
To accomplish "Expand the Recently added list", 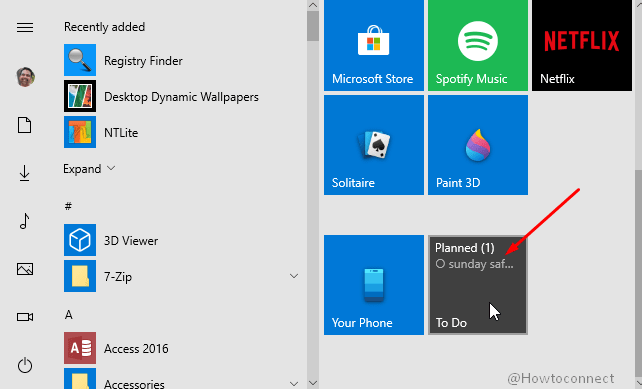I will click(x=89, y=169).
